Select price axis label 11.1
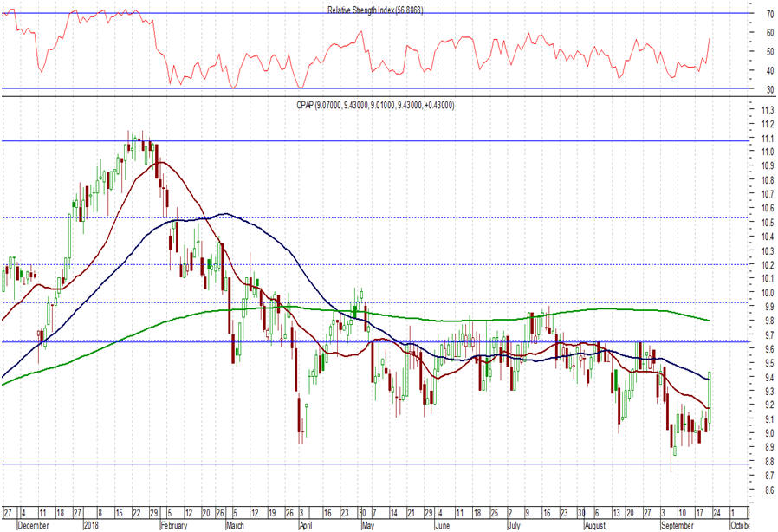The width and height of the screenshot is (778, 532). coord(768,139)
